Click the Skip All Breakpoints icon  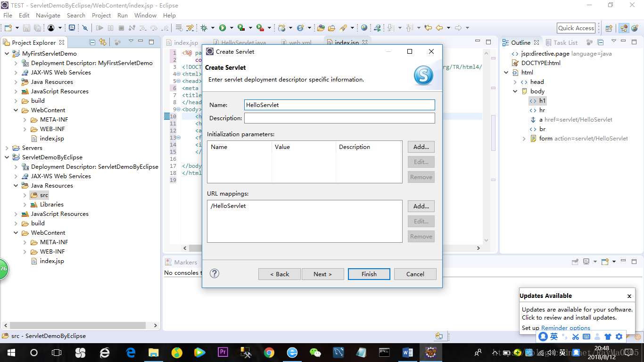click(85, 28)
